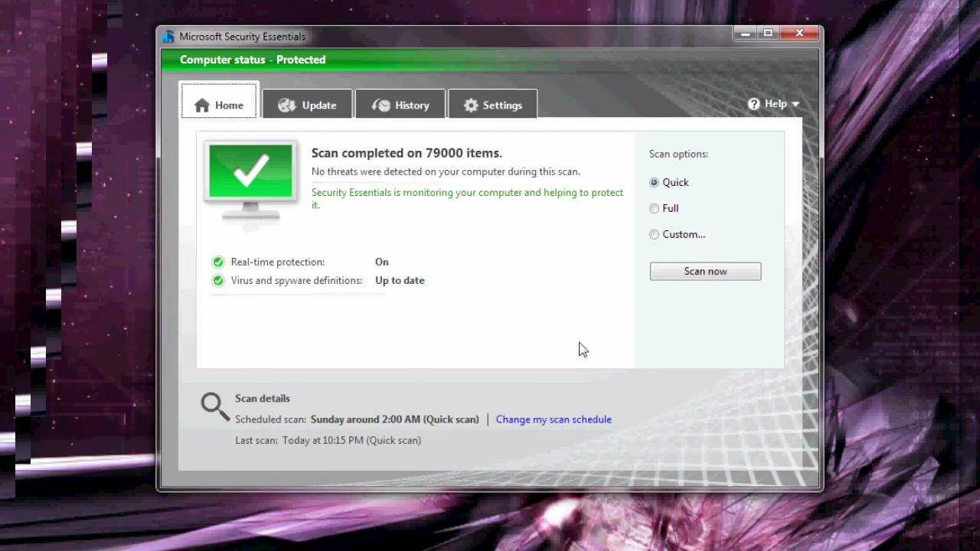The width and height of the screenshot is (980, 551).
Task: Minimize the Security Essentials window
Action: (744, 33)
